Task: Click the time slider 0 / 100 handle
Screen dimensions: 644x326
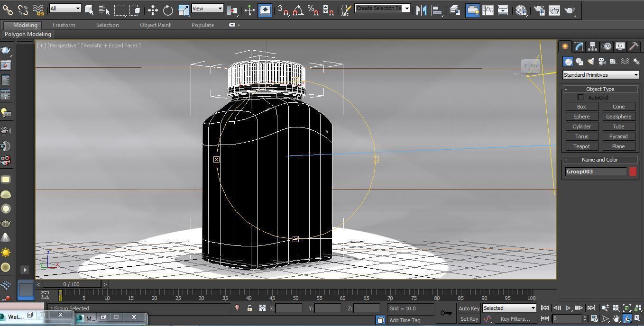Action: click(72, 284)
